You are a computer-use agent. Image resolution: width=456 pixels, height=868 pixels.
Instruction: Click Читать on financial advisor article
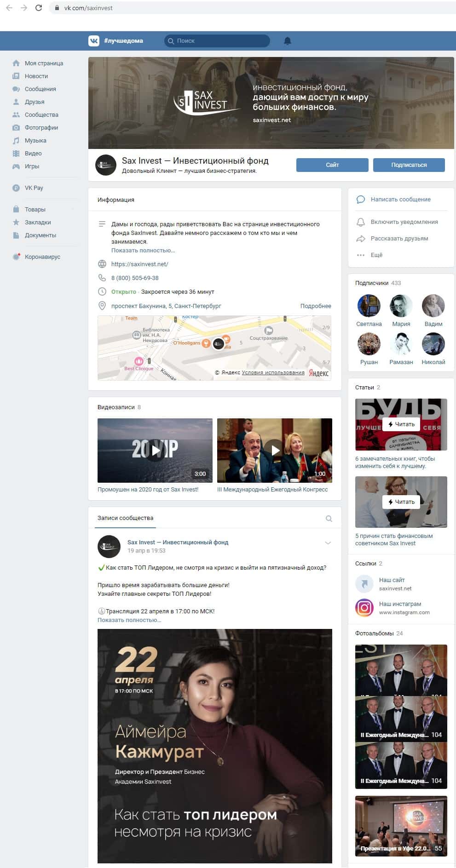401,502
